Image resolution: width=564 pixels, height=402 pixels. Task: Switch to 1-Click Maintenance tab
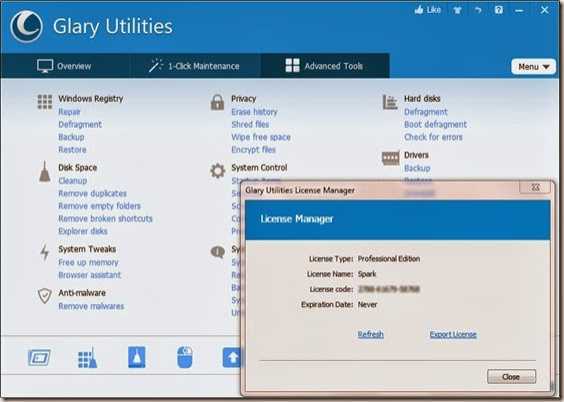coord(194,66)
